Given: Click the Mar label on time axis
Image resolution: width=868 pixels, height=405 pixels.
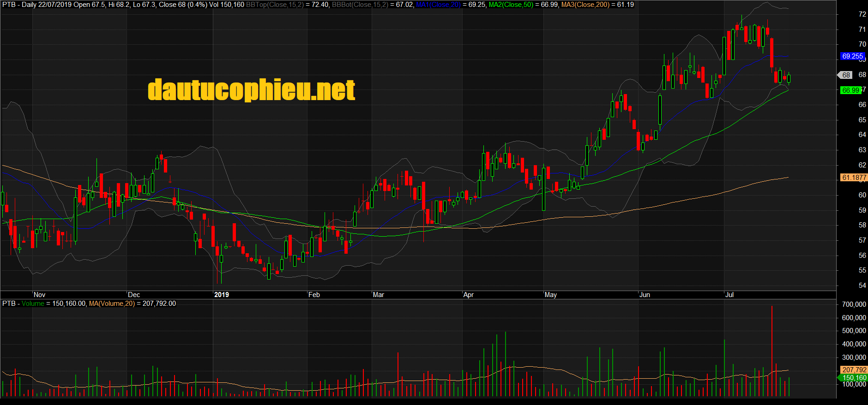Looking at the screenshot, I should 379,295.
